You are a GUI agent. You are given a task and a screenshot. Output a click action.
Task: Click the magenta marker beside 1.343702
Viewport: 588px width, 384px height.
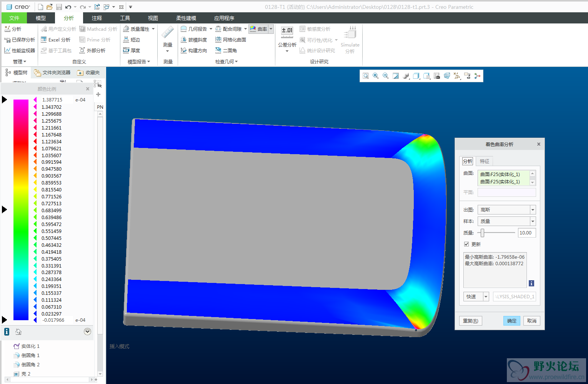coord(35,107)
